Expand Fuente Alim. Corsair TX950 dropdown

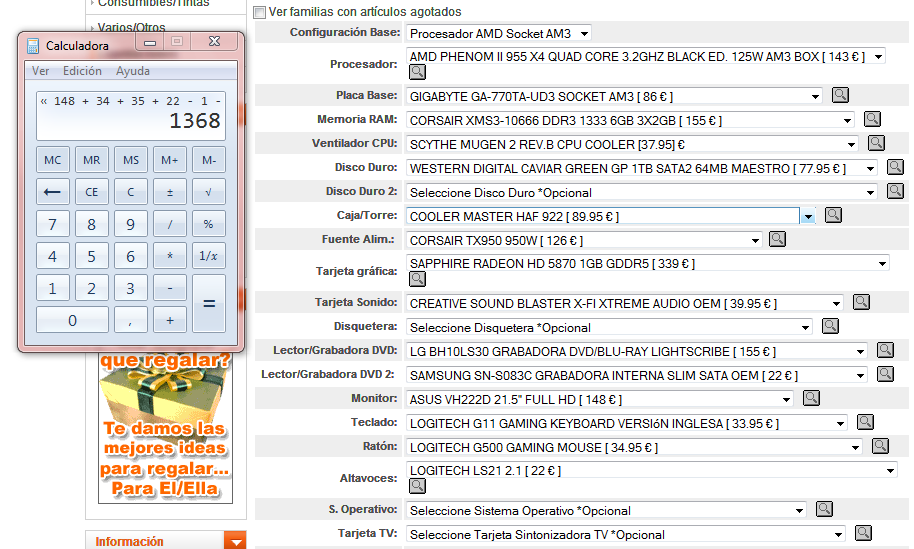pyautogui.click(x=584, y=240)
